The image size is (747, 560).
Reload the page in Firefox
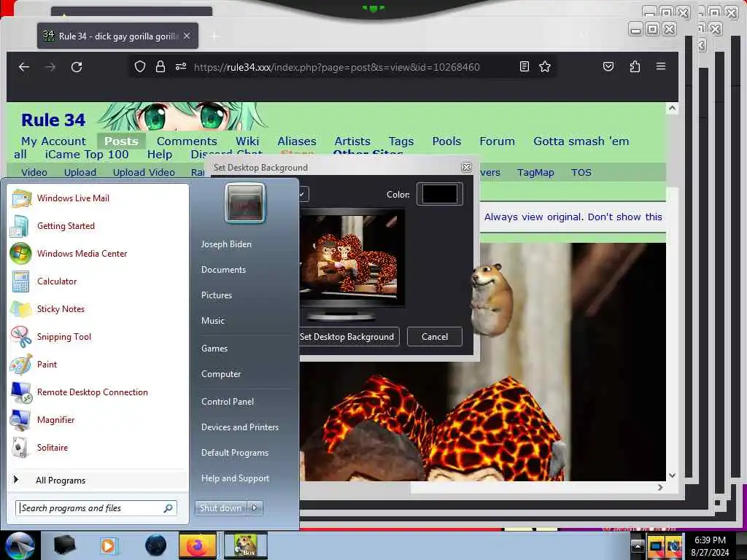[x=76, y=67]
